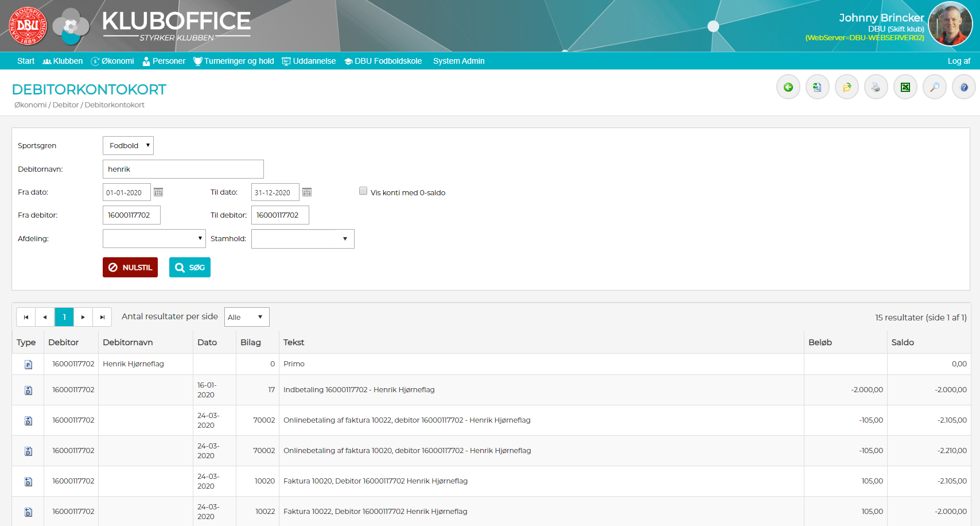Click the printer icon
This screenshot has width=980, height=526.
(876, 87)
